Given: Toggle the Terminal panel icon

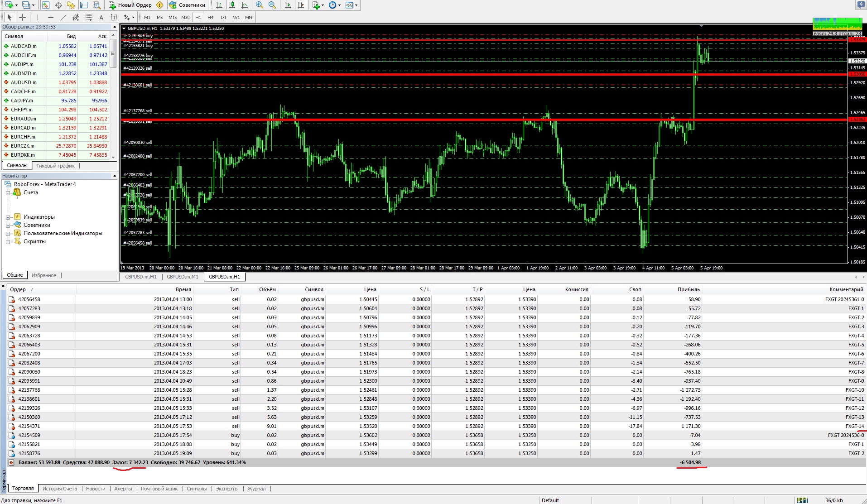Looking at the screenshot, I should [84, 5].
